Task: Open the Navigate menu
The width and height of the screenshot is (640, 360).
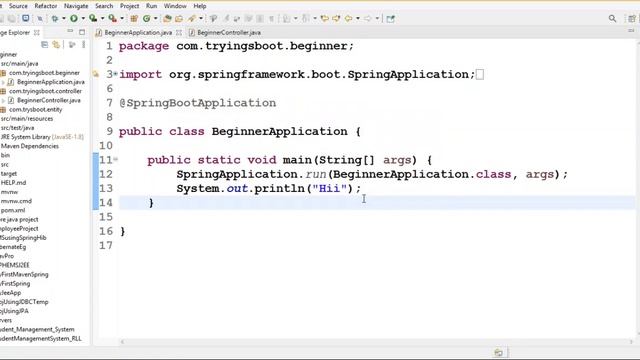Action: coord(76,6)
